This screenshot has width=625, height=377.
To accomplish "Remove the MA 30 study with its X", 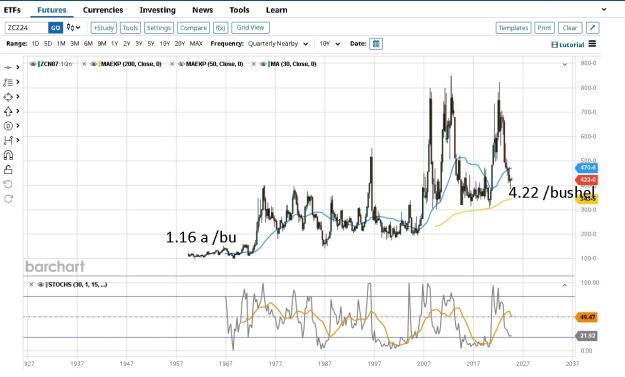I will [x=254, y=64].
